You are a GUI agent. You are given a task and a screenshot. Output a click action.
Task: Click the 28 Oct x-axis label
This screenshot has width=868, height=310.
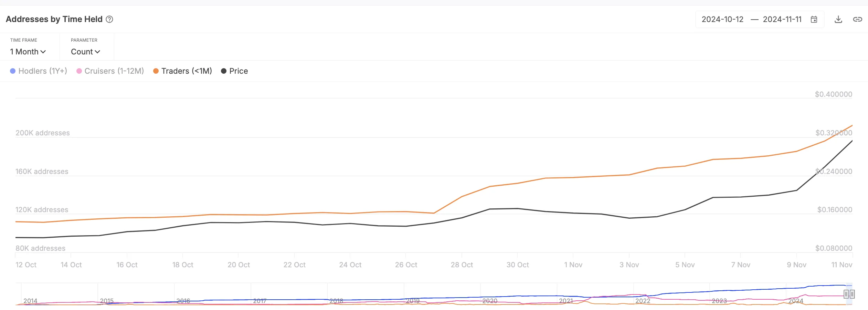pos(462,265)
